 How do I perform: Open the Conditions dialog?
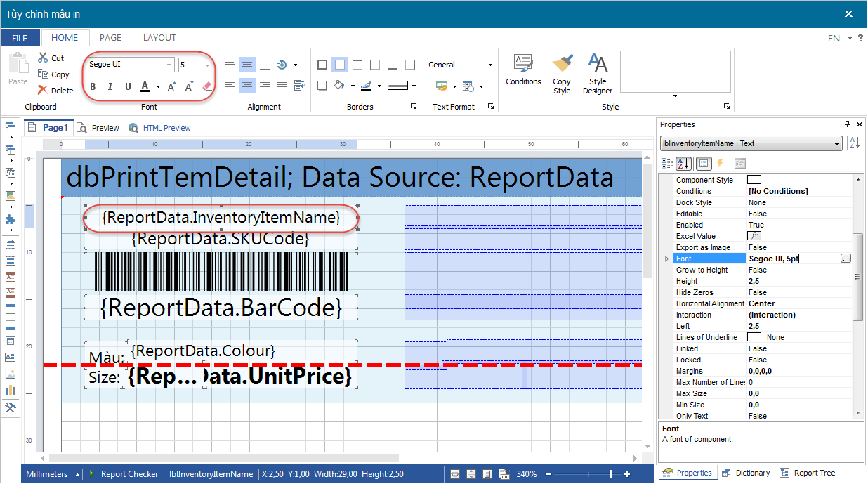point(523,70)
